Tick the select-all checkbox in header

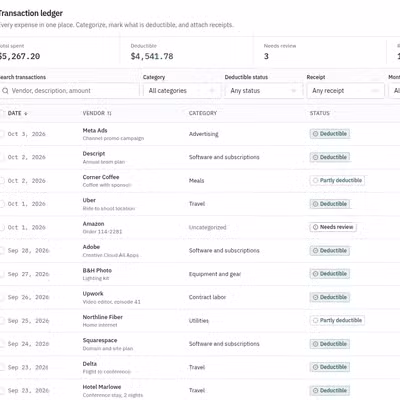[1, 113]
